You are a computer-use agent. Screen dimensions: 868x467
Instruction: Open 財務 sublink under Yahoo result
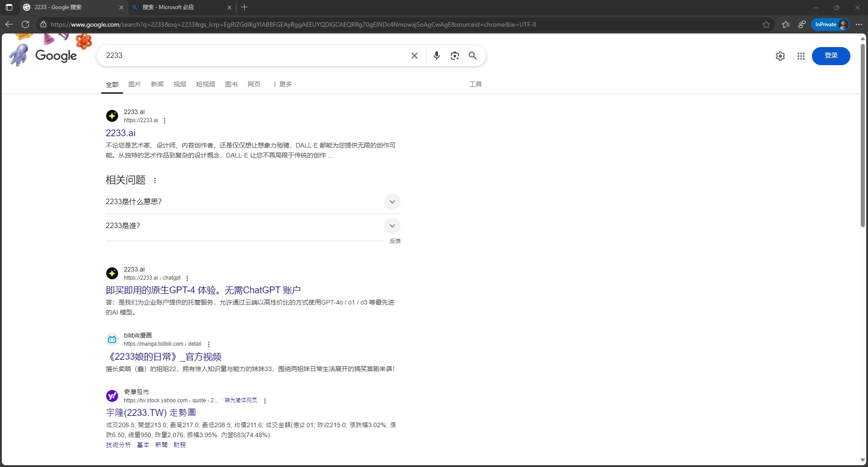[179, 445]
